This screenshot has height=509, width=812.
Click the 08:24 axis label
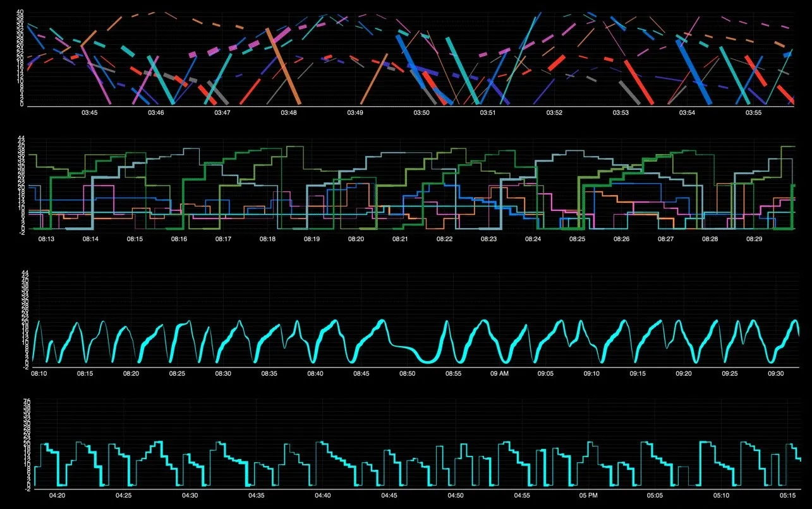(533, 239)
